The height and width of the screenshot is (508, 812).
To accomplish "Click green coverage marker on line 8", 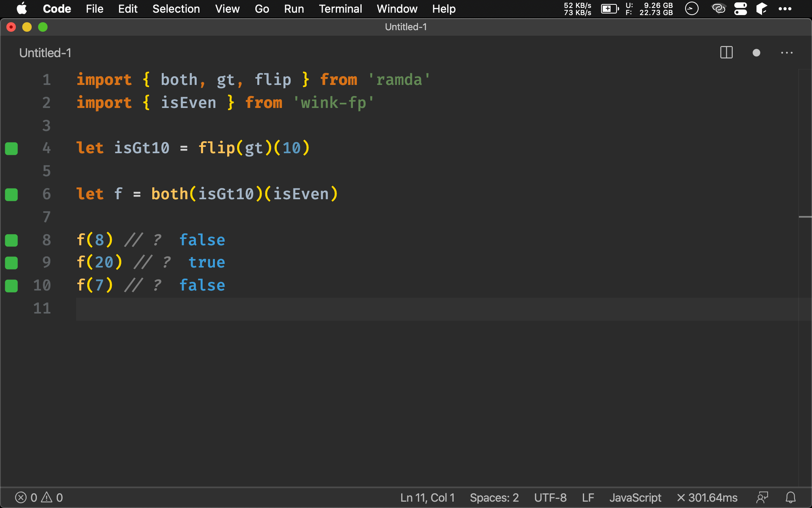I will pos(11,240).
